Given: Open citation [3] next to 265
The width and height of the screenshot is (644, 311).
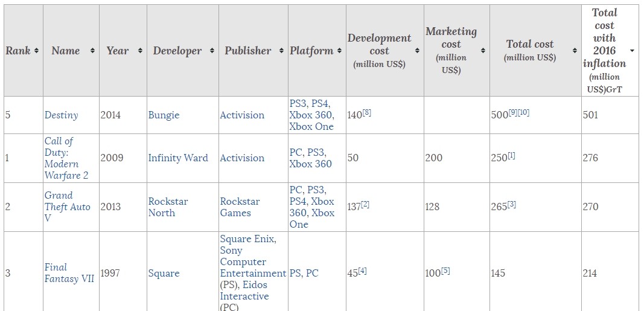Looking at the screenshot, I should coord(511,204).
